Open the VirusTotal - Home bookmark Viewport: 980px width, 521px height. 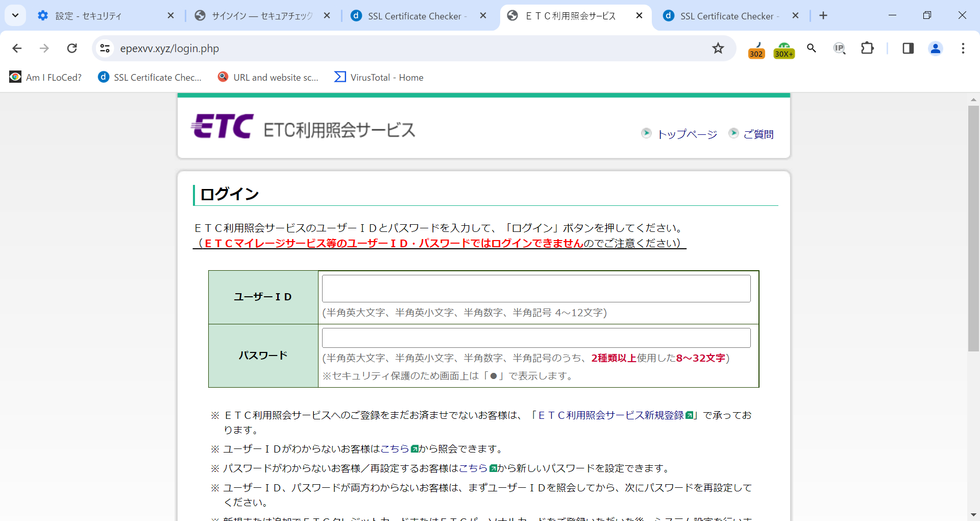(379, 77)
